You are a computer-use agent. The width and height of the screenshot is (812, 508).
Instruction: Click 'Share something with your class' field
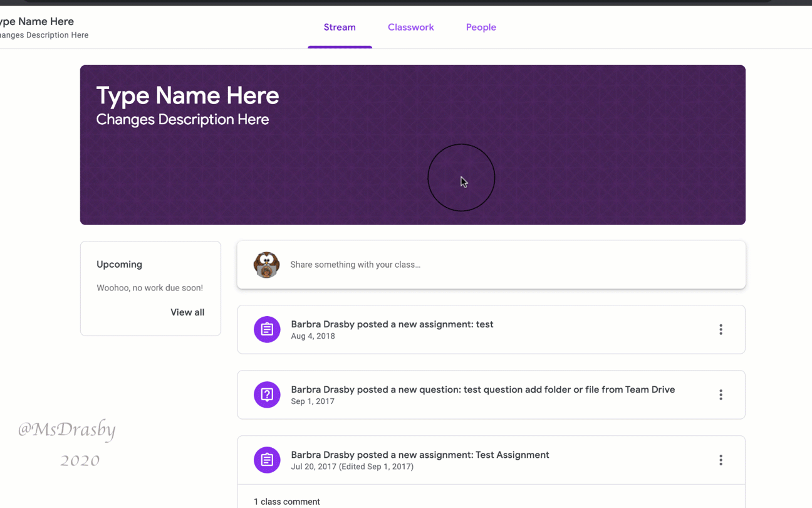pos(491,265)
